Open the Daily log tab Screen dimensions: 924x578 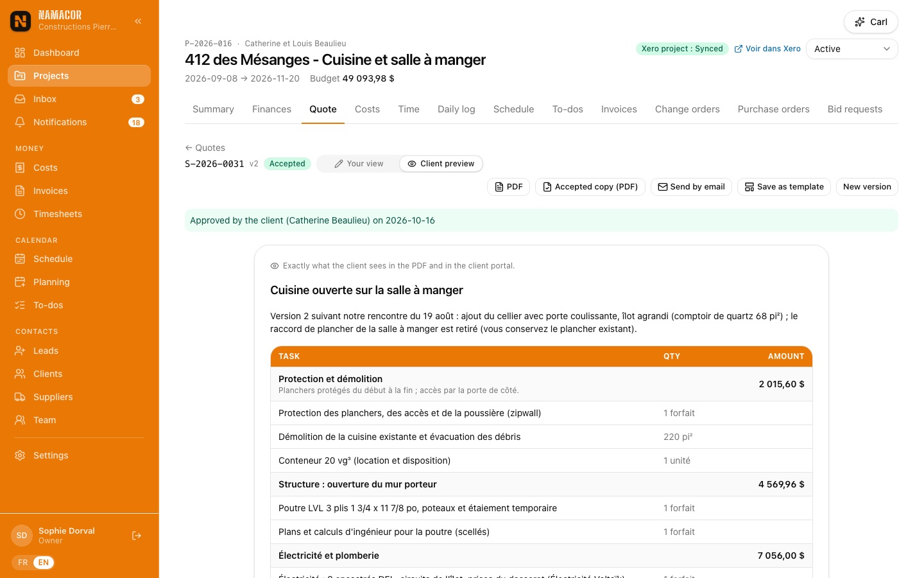tap(456, 109)
